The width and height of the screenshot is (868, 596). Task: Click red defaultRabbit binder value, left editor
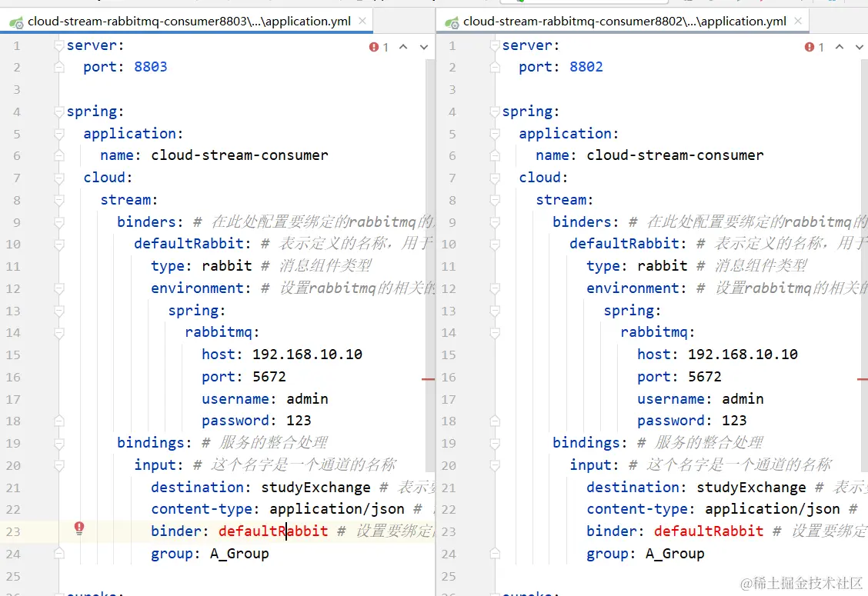[x=273, y=531]
